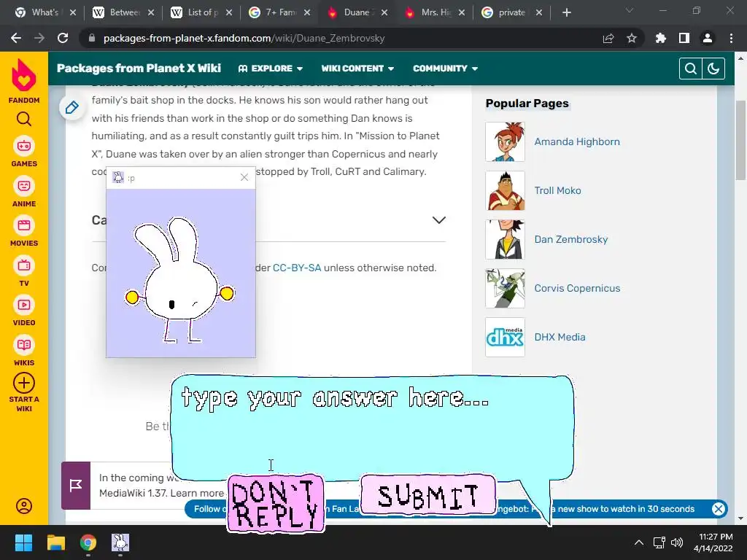Switch to the 7+ Fam Google tab
Screen dimensions: 747x560
(280, 12)
